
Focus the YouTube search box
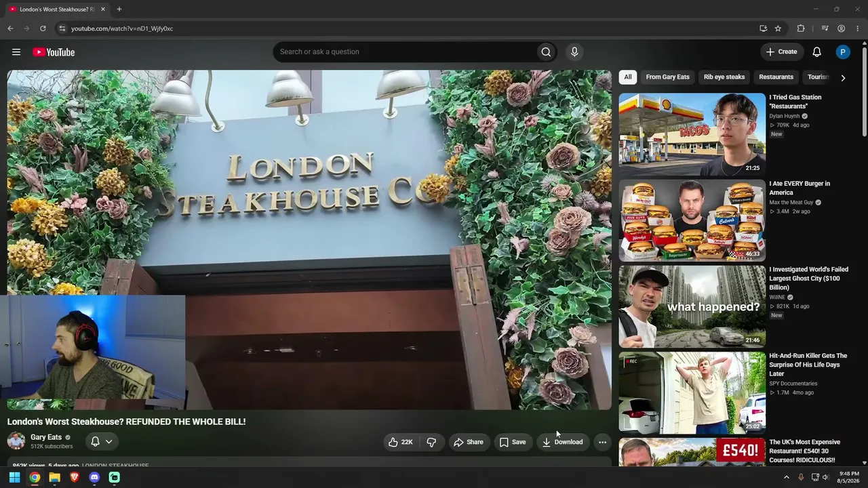point(404,52)
